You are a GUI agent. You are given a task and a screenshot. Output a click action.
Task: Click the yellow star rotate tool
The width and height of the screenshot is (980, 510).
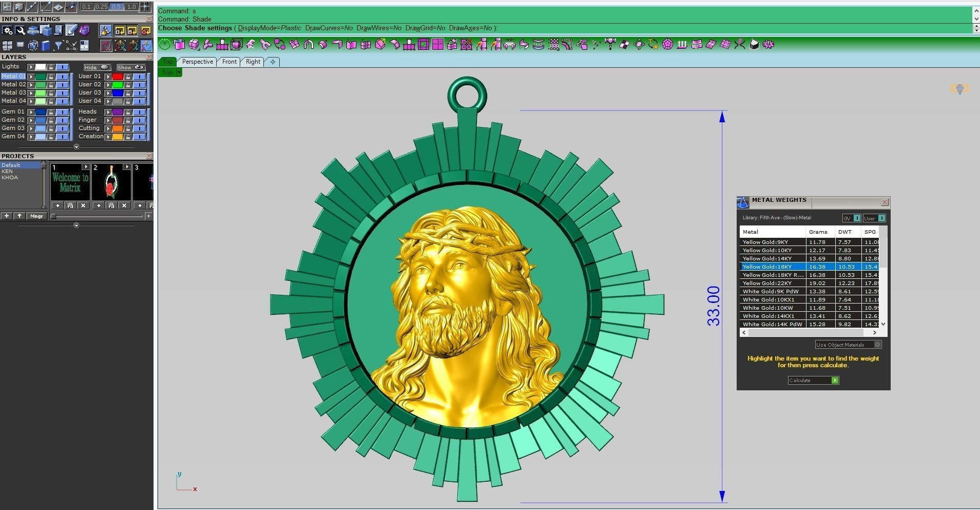point(653,44)
